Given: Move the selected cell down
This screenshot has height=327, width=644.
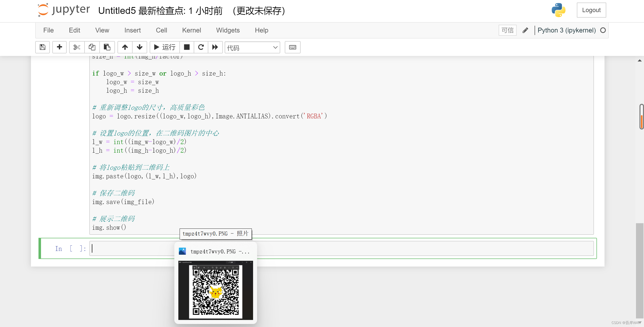Looking at the screenshot, I should click(139, 47).
